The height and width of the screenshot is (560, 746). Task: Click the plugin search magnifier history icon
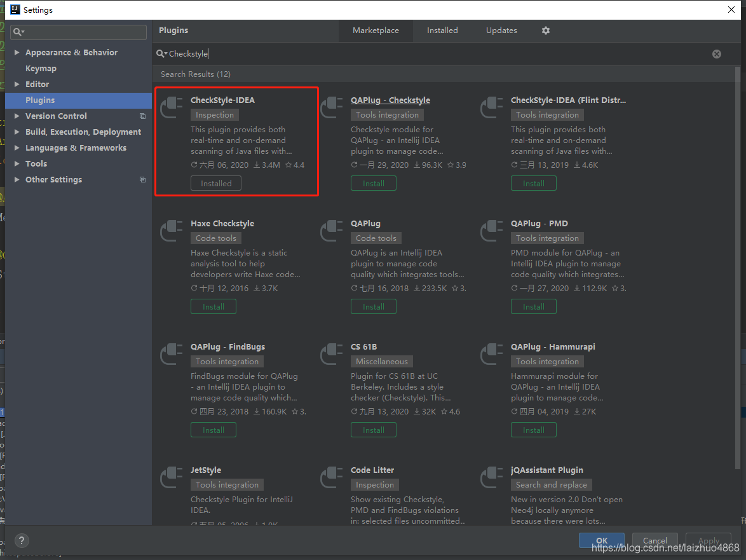(162, 54)
